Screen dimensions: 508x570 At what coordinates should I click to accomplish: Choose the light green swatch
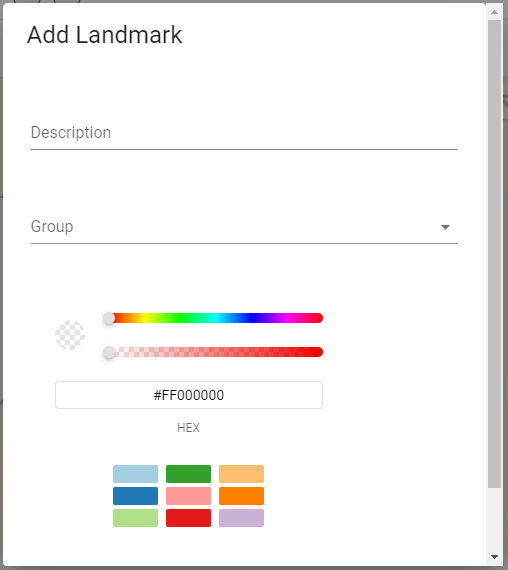click(x=135, y=518)
